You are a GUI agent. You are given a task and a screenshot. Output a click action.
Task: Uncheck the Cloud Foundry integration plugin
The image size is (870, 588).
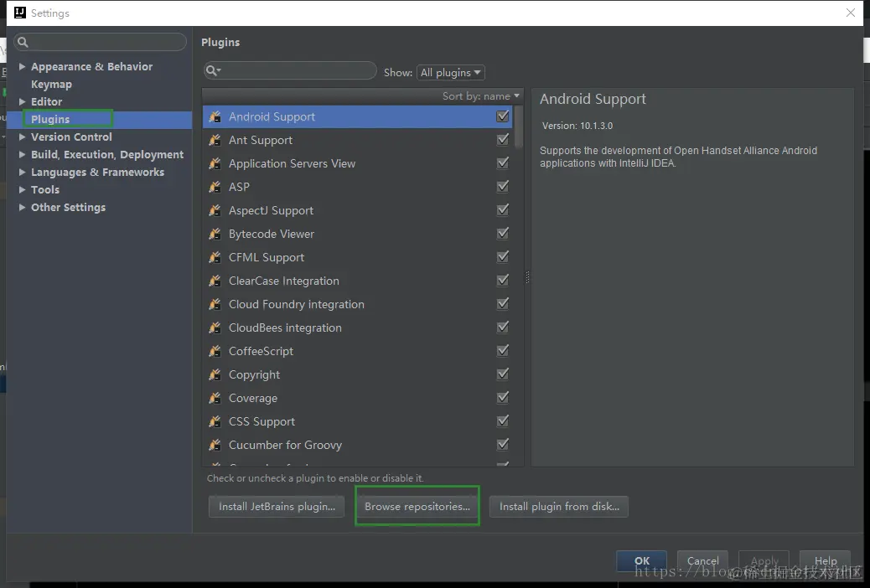[x=503, y=303]
